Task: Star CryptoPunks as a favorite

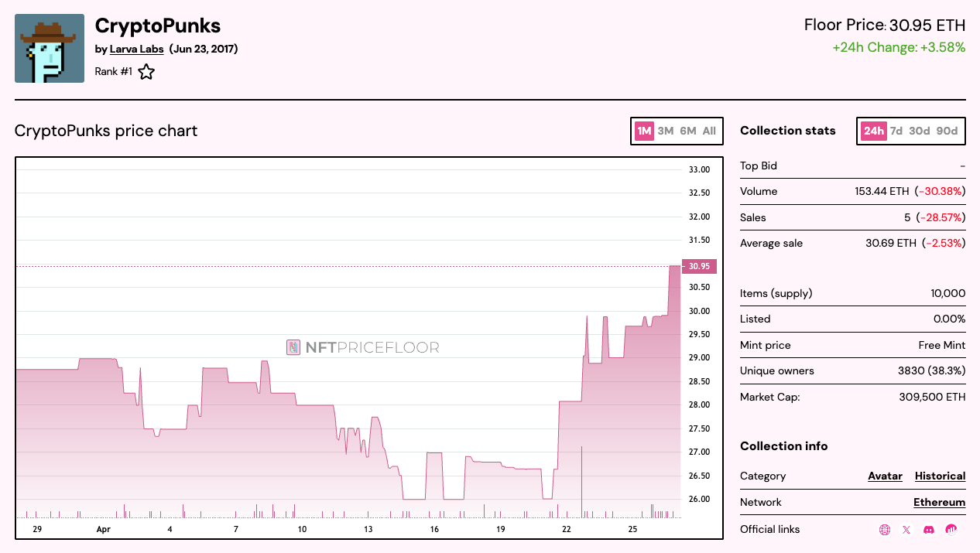Action: [x=146, y=72]
